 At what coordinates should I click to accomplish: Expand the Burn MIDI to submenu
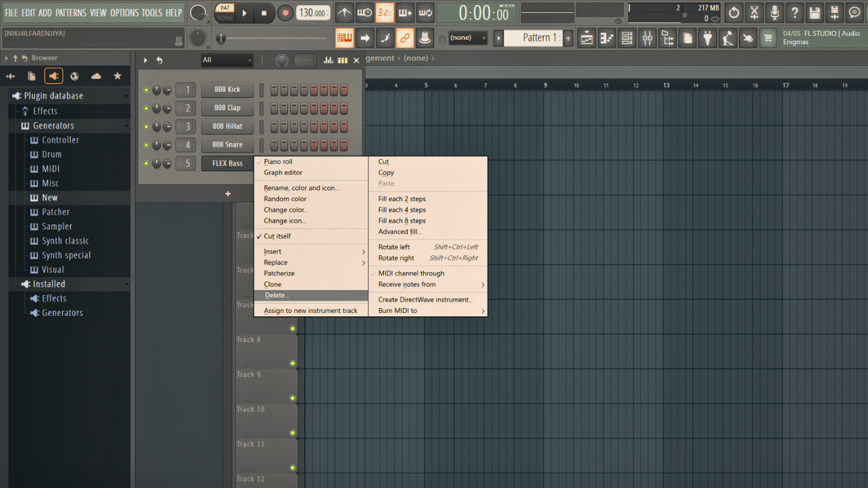tap(428, 311)
